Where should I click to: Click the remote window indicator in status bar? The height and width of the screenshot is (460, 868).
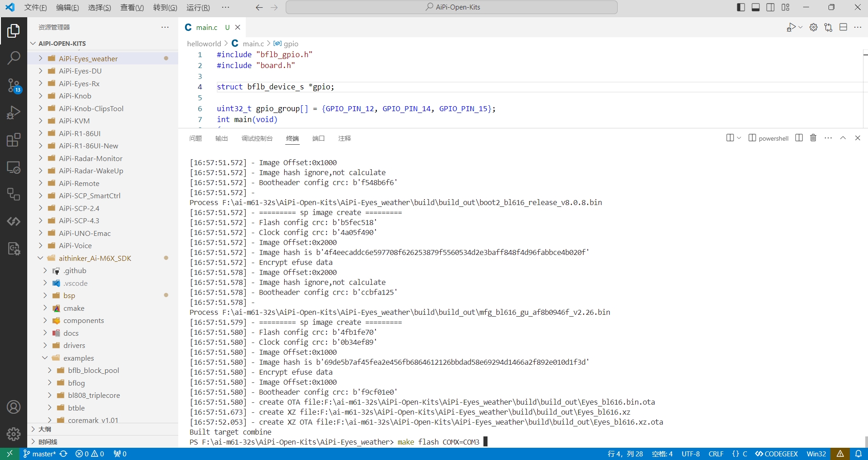(10, 454)
